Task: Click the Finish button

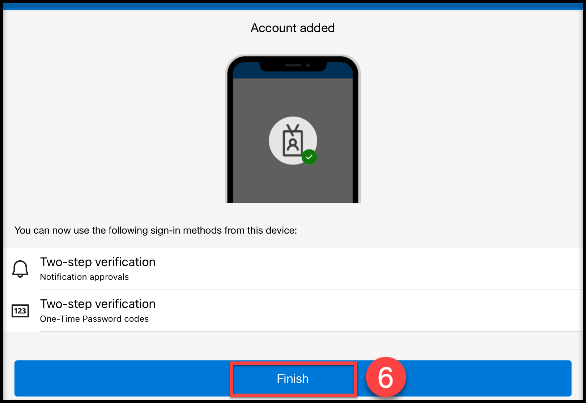Action: 293,378
